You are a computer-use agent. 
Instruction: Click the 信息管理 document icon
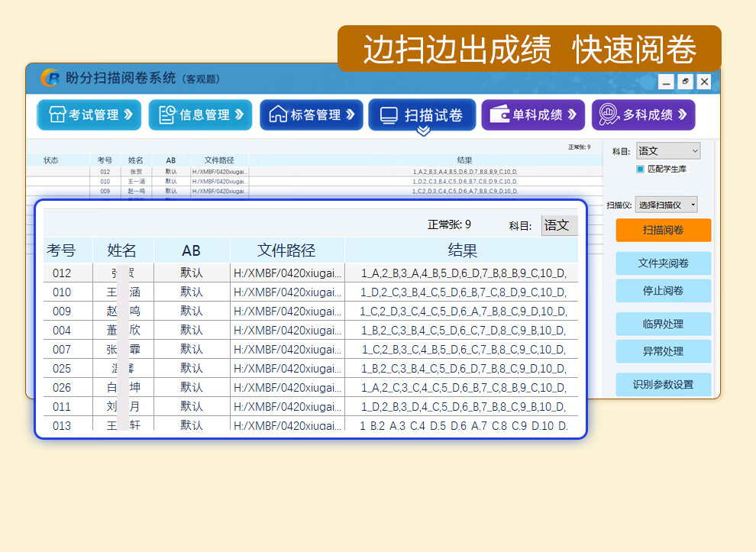pos(166,115)
